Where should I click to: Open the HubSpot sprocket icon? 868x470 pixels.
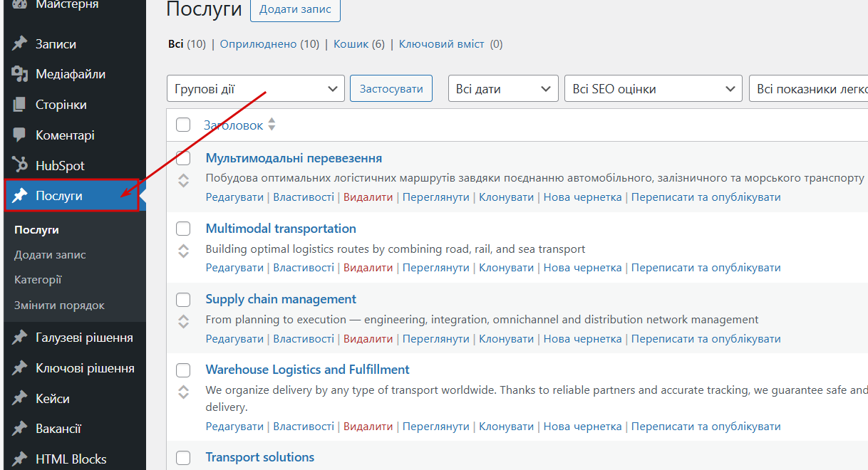point(20,165)
